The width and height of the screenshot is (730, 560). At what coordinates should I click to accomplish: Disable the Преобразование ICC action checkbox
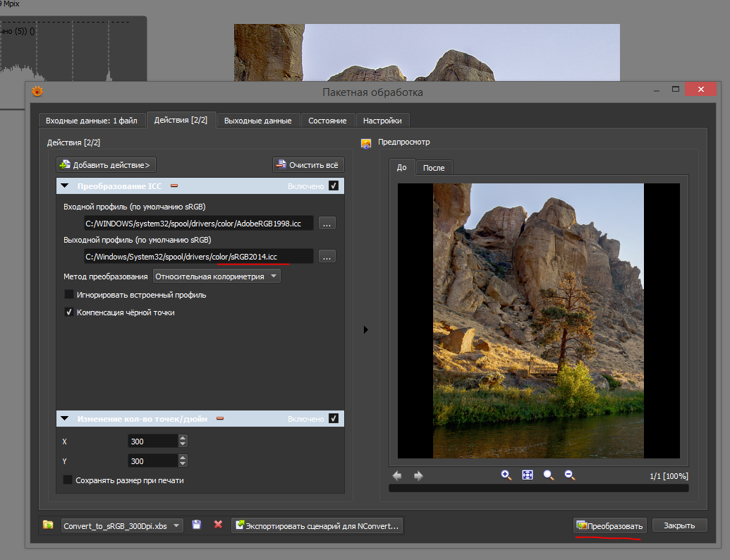click(334, 186)
